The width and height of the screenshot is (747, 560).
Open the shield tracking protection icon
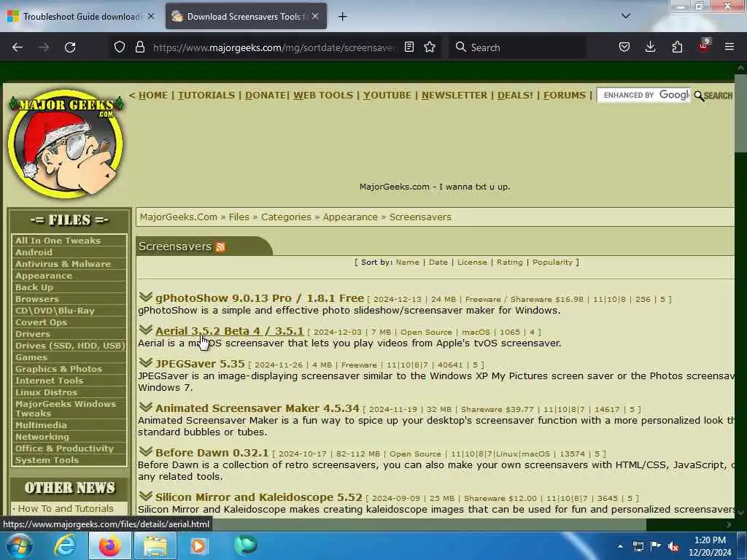(x=120, y=47)
